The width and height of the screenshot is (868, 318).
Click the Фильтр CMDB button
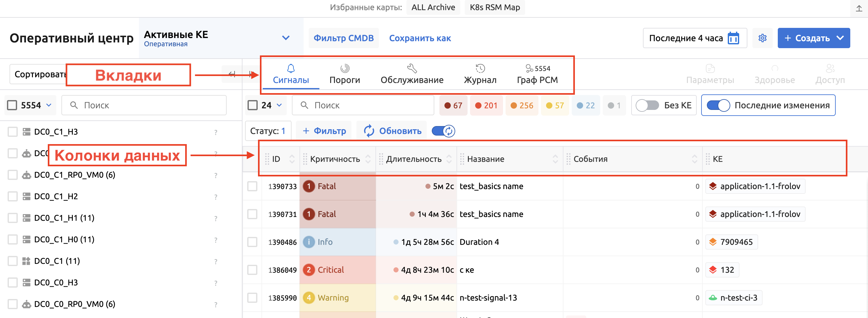(x=343, y=38)
